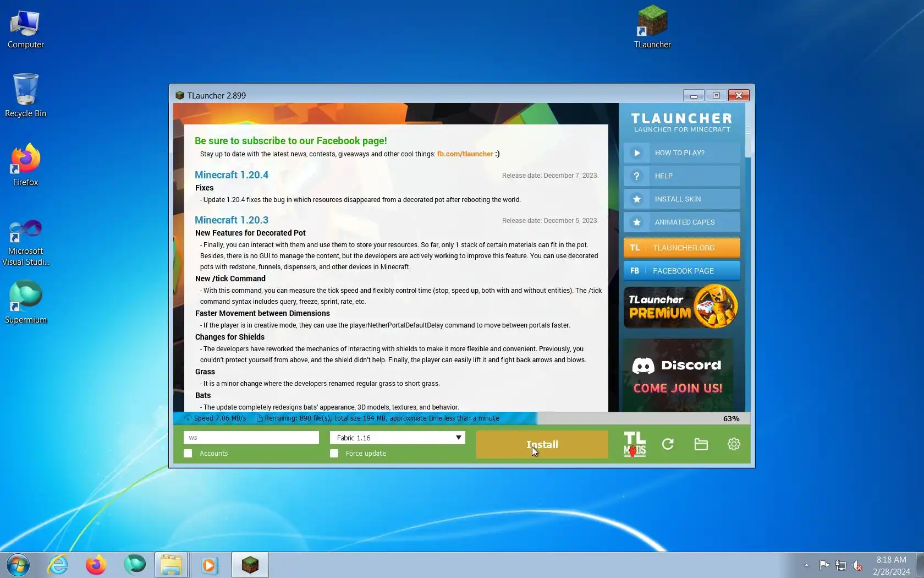The image size is (924, 578).
Task: Select the Recycle Bin desktop icon
Action: (26, 95)
